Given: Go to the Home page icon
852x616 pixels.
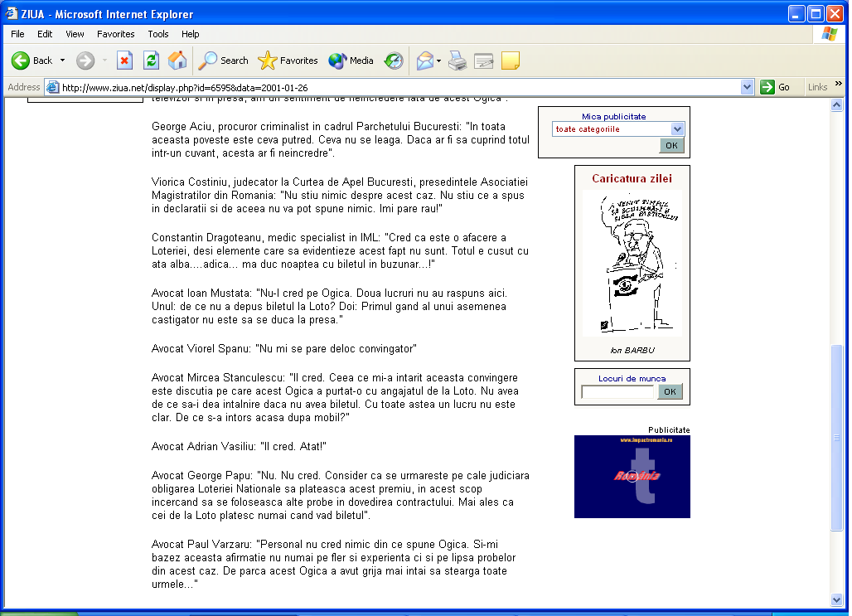Looking at the screenshot, I should point(177,61).
